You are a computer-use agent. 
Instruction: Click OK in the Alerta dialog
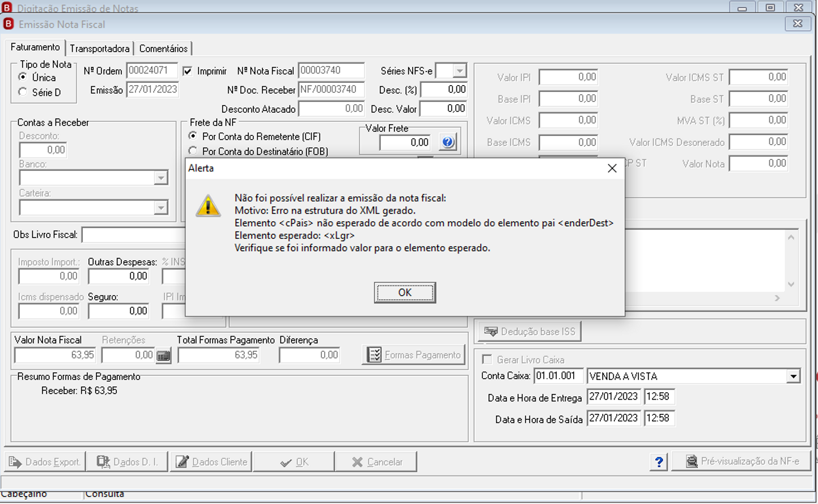coord(405,293)
